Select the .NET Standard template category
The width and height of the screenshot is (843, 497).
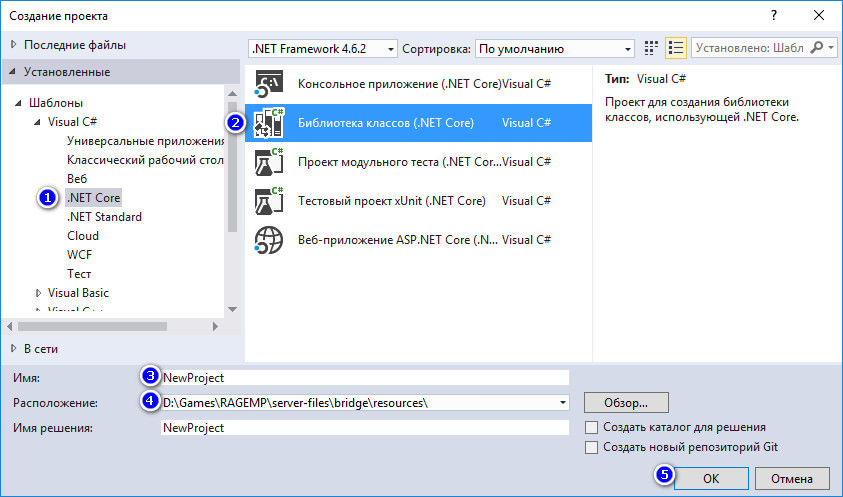tap(104, 217)
